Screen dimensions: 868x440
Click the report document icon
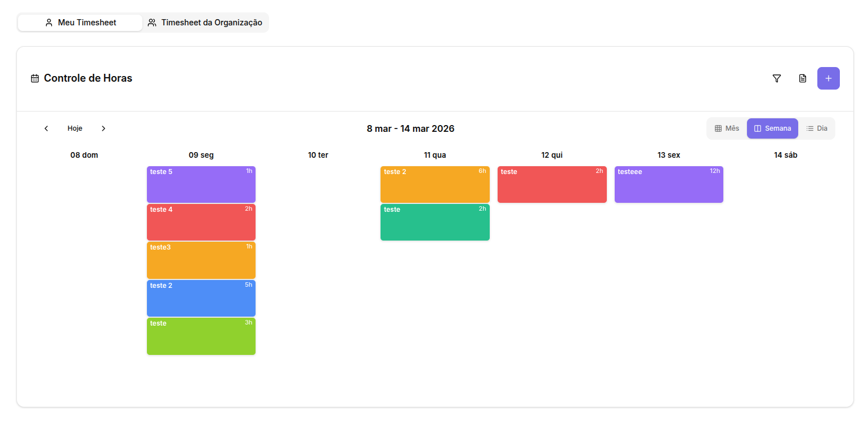point(803,78)
